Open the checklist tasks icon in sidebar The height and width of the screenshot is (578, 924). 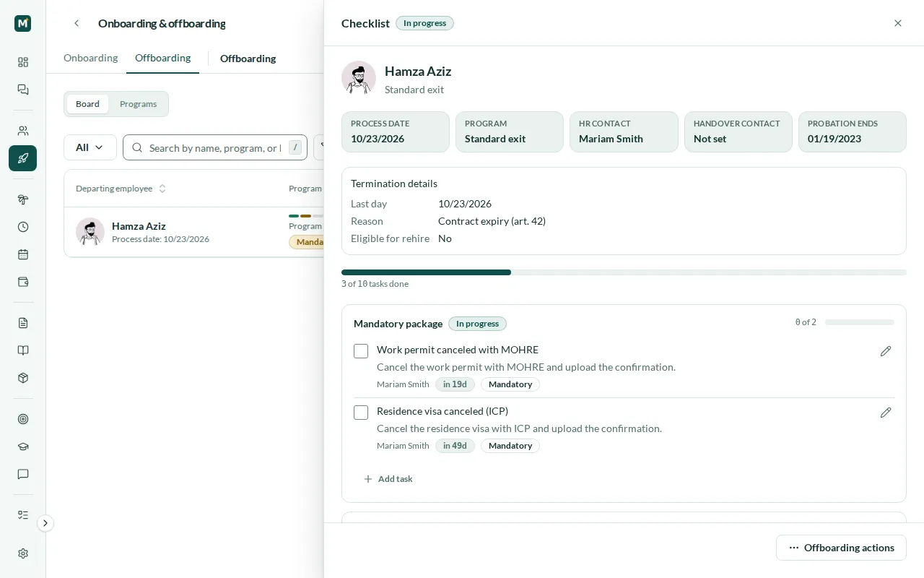coord(23,515)
